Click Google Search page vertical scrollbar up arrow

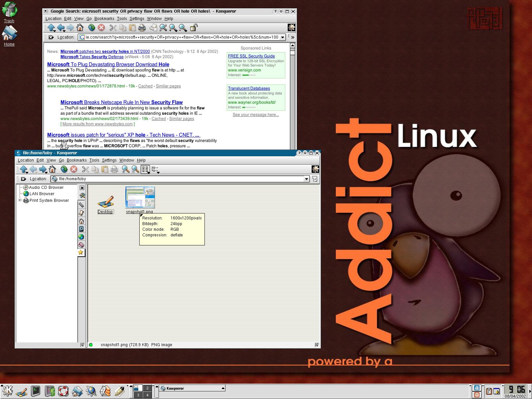pos(293,46)
